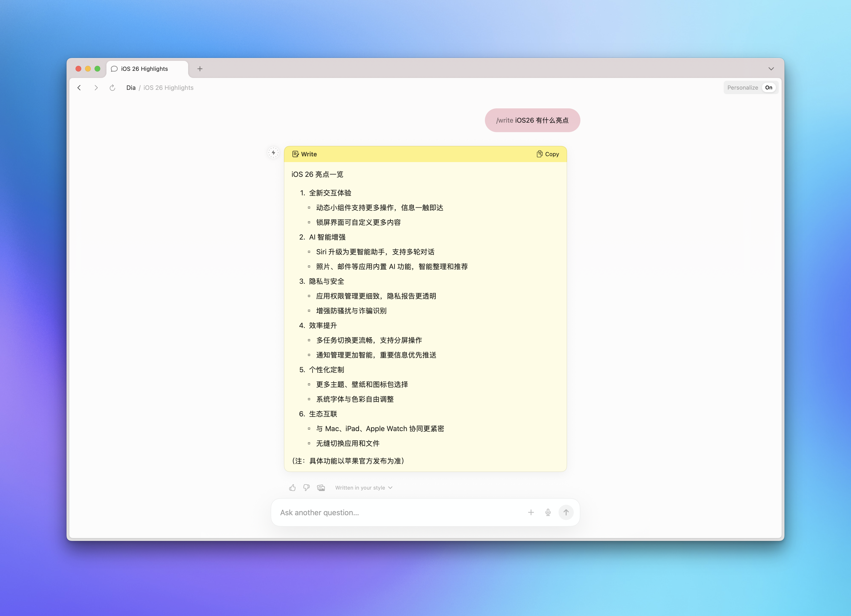Click bullet 多任务切换更流畅
This screenshot has width=851, height=616.
click(369, 340)
